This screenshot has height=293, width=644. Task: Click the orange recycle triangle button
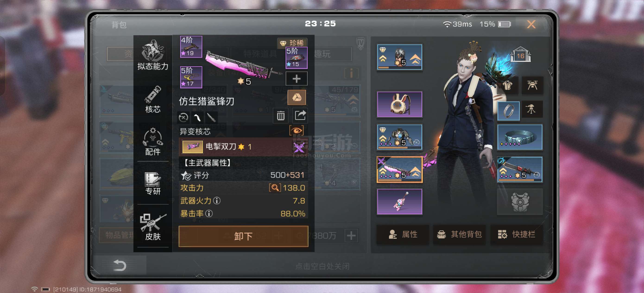pyautogui.click(x=297, y=98)
